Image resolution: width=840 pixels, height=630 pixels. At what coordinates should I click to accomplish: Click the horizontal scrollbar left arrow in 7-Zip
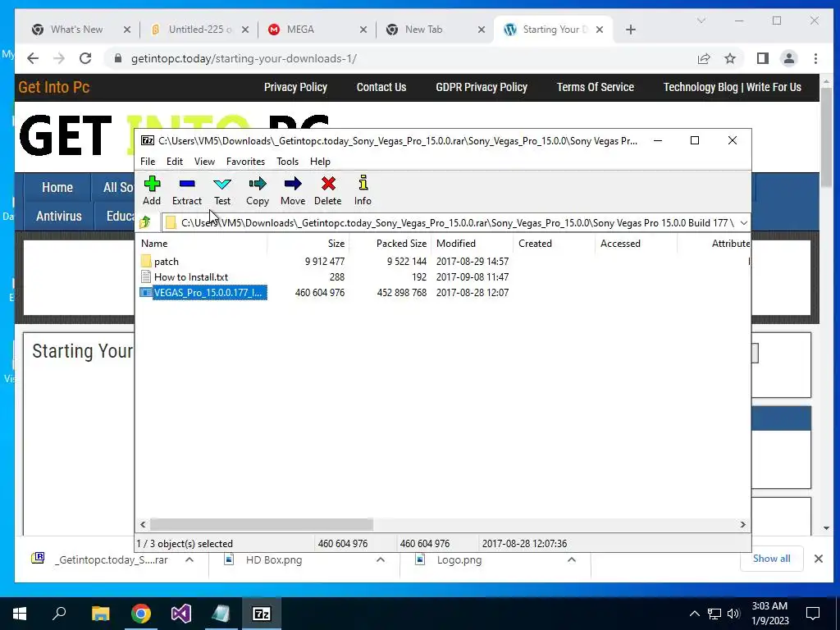click(143, 524)
